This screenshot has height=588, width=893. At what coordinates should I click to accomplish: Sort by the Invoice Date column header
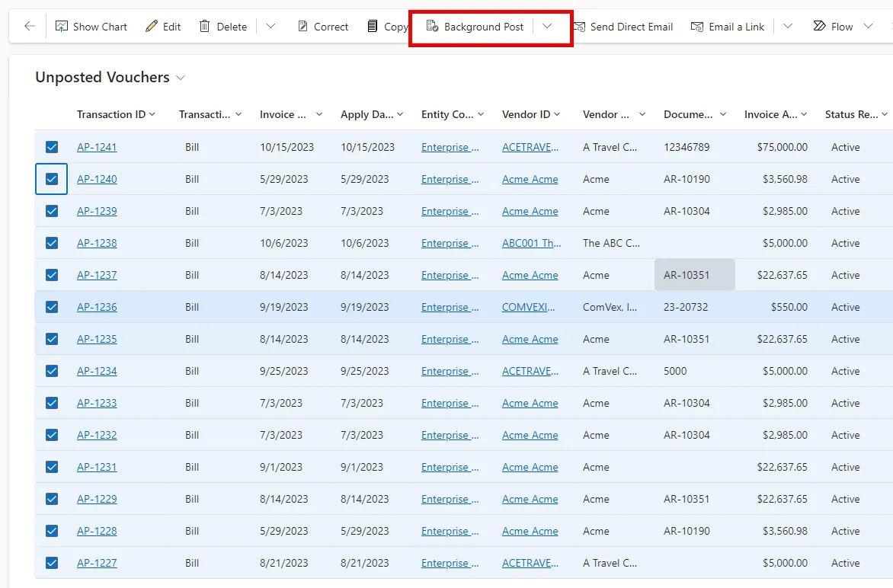(x=283, y=114)
